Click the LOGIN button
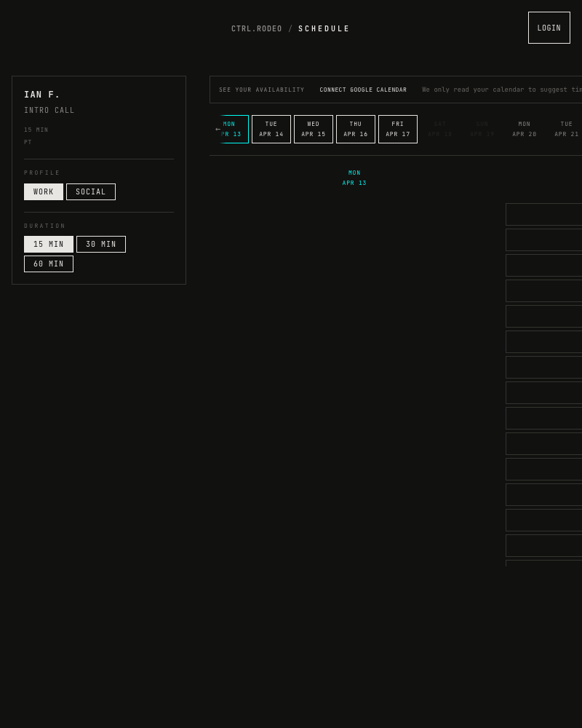The image size is (582, 728). pos(549,28)
